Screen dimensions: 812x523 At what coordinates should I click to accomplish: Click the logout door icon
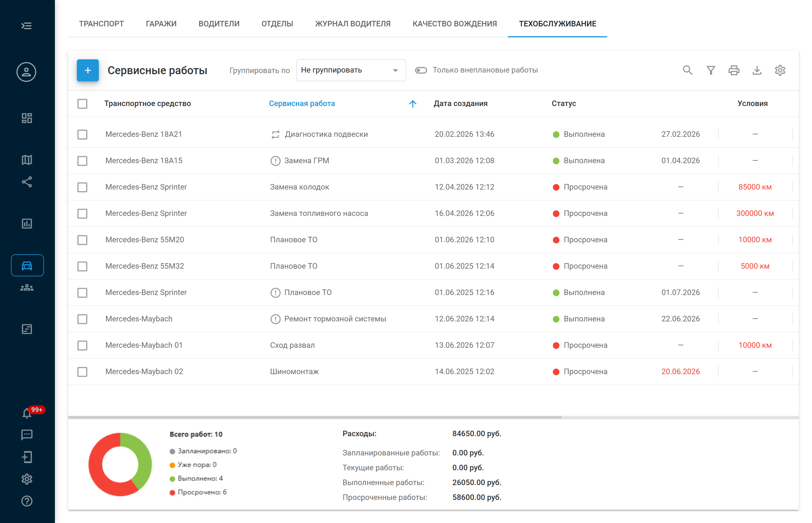click(x=27, y=457)
